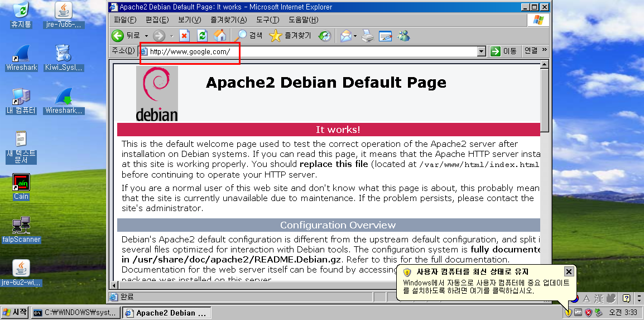Select the Cain desktop icon
This screenshot has width=644, height=320.
pyautogui.click(x=21, y=187)
